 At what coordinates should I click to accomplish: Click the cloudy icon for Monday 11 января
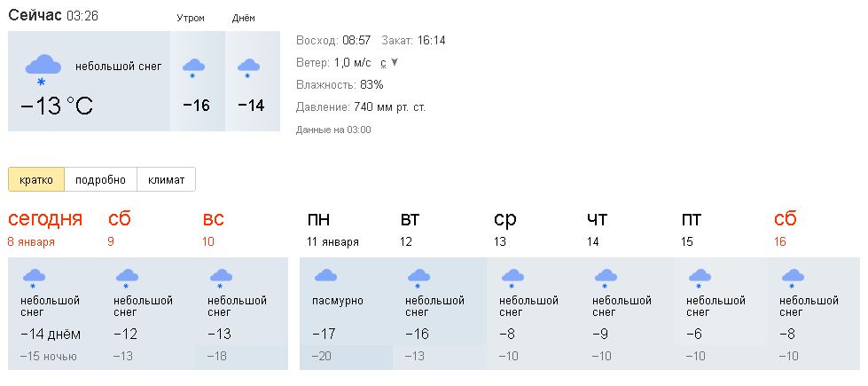coord(326,275)
